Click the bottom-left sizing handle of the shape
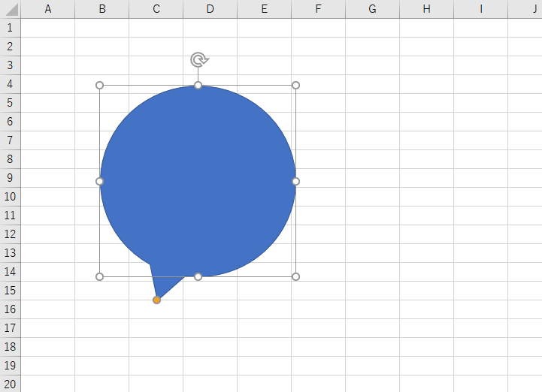Viewport: 542px width, 392px height. point(99,276)
